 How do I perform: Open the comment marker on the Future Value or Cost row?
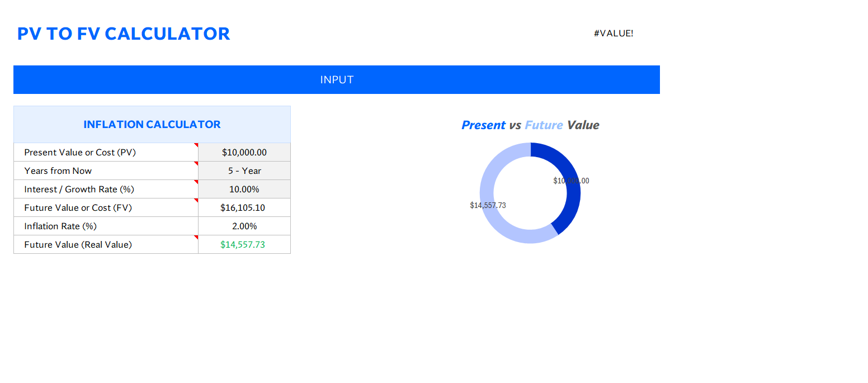(196, 200)
